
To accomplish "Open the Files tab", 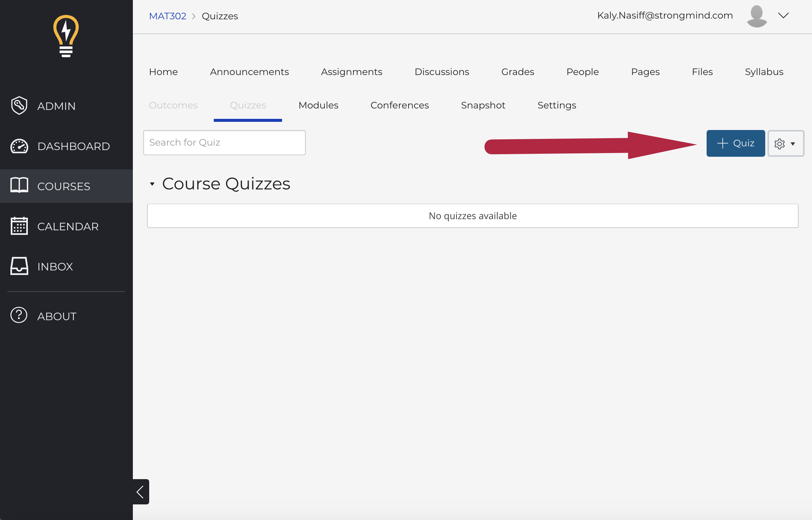I will click(702, 72).
